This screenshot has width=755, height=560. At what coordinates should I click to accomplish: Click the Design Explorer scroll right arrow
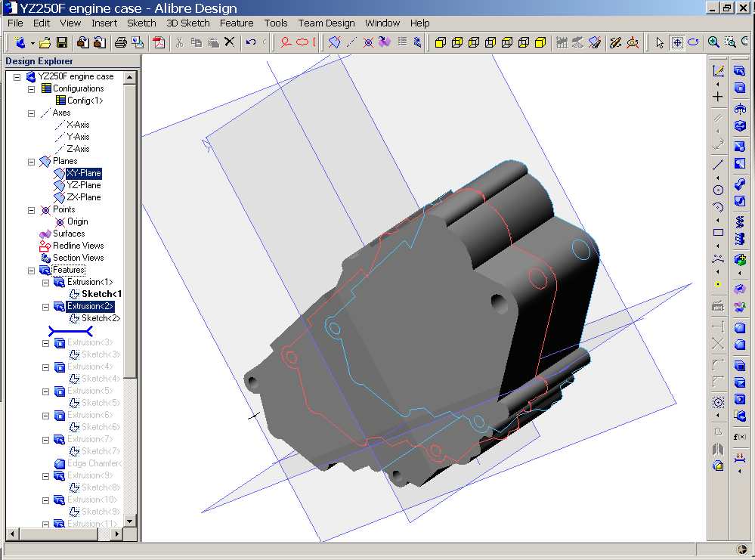coord(117,534)
